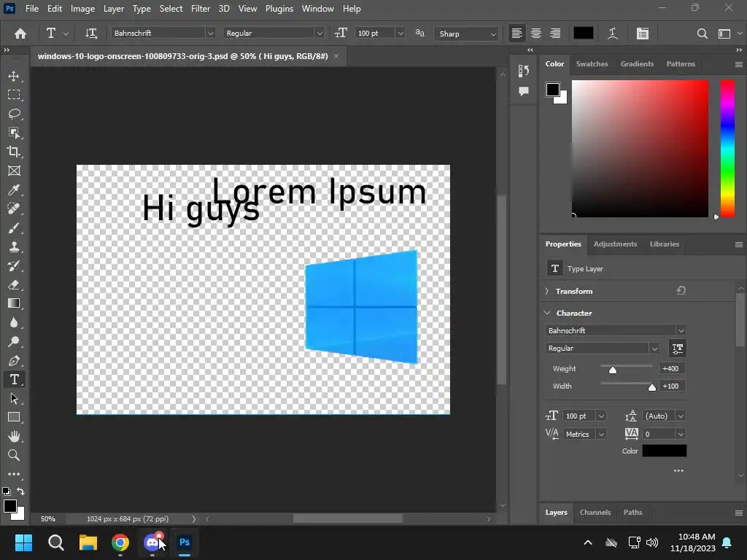
Task: Swap foreground and background colors
Action: pyautogui.click(x=20, y=491)
